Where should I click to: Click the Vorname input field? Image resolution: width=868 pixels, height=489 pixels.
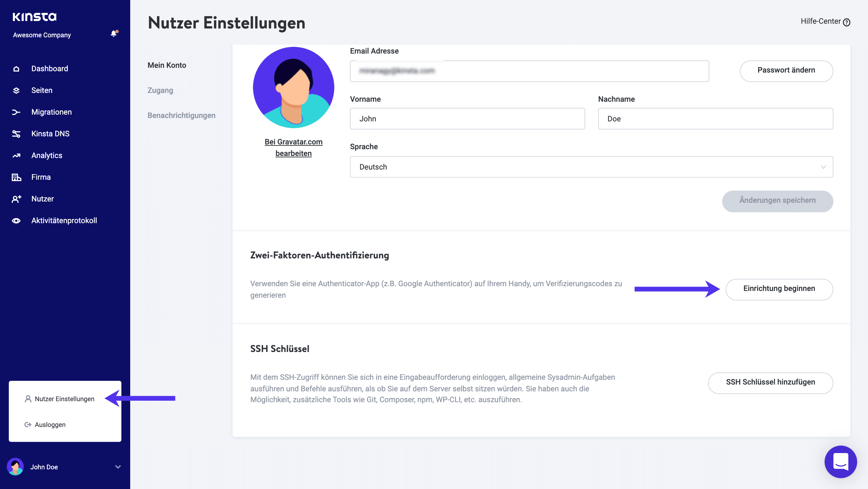(x=468, y=119)
